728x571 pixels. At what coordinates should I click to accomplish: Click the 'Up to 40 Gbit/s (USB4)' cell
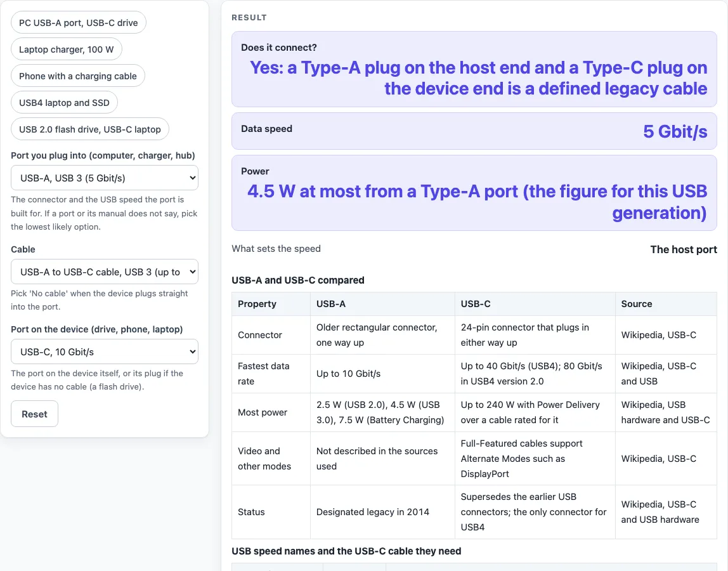tap(535, 374)
